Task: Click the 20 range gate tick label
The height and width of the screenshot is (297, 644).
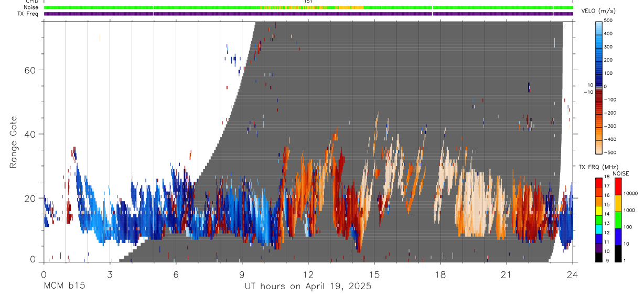Action: (29, 199)
